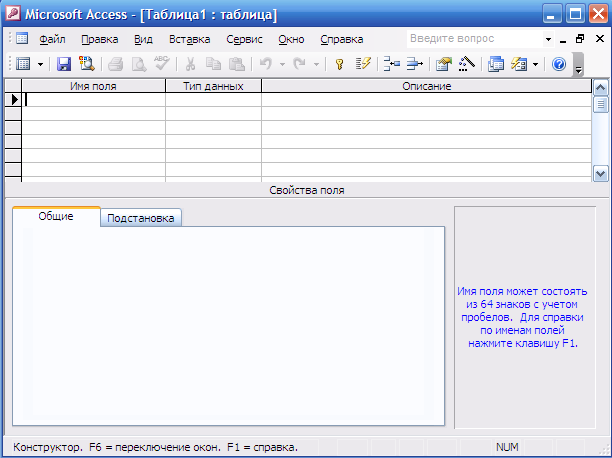Click the table control icon left of Файл

point(21,38)
